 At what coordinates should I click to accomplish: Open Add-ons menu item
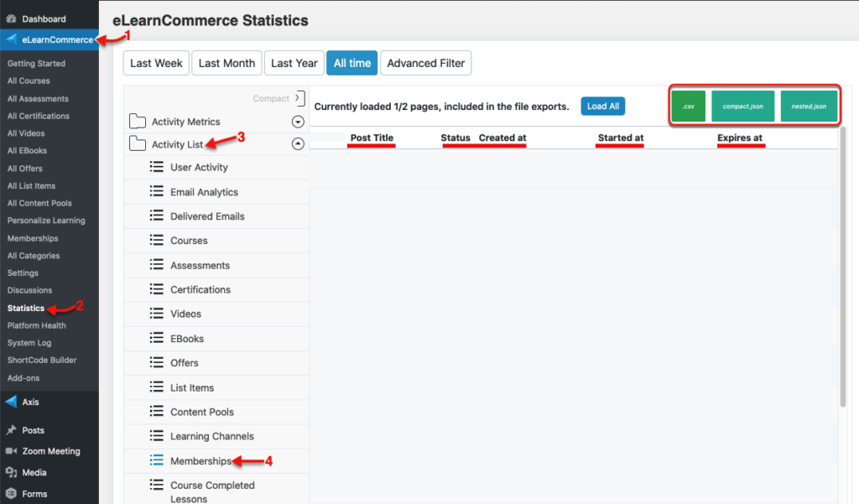tap(23, 378)
